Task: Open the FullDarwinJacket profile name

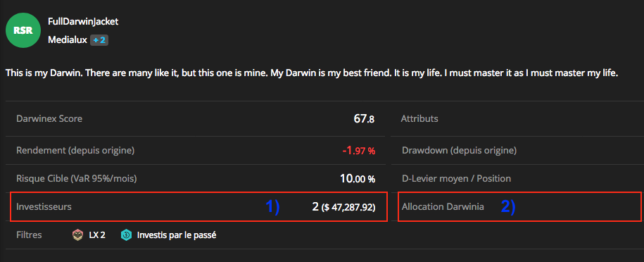Action: 83,22
